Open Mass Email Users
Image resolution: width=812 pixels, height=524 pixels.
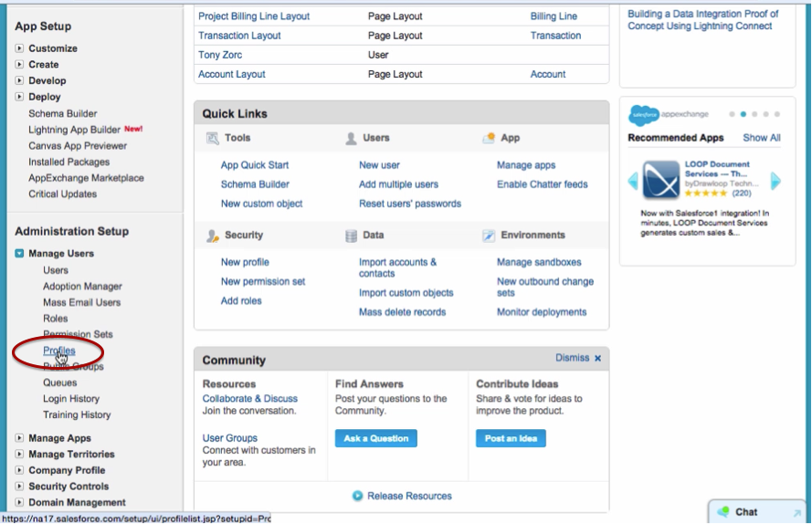(82, 302)
